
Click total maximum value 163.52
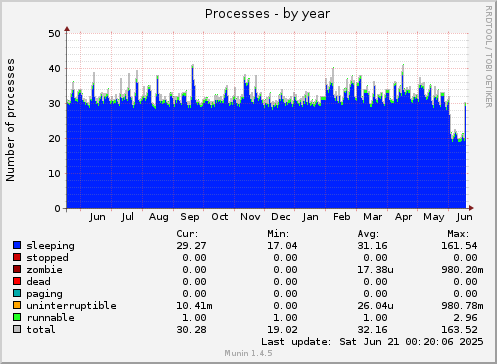459,330
